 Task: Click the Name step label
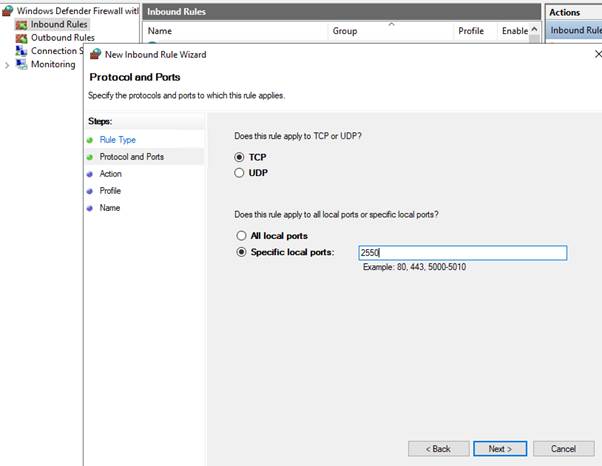tap(110, 208)
